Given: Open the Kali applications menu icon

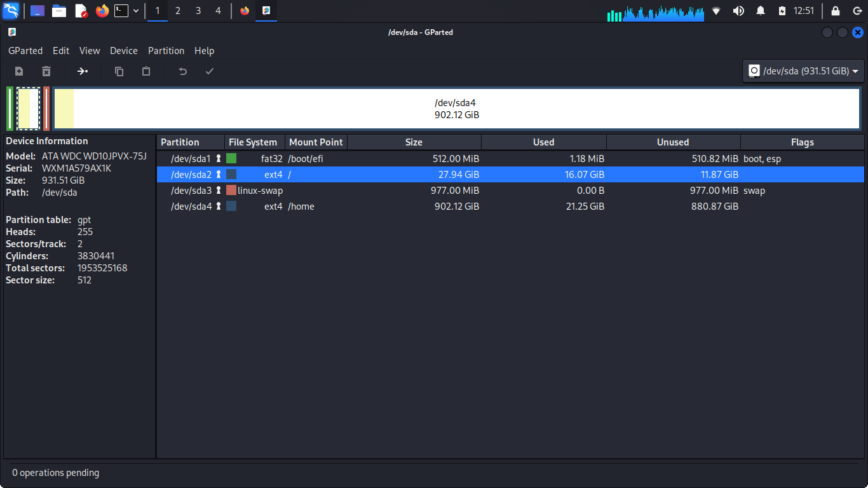Looking at the screenshot, I should [11, 11].
